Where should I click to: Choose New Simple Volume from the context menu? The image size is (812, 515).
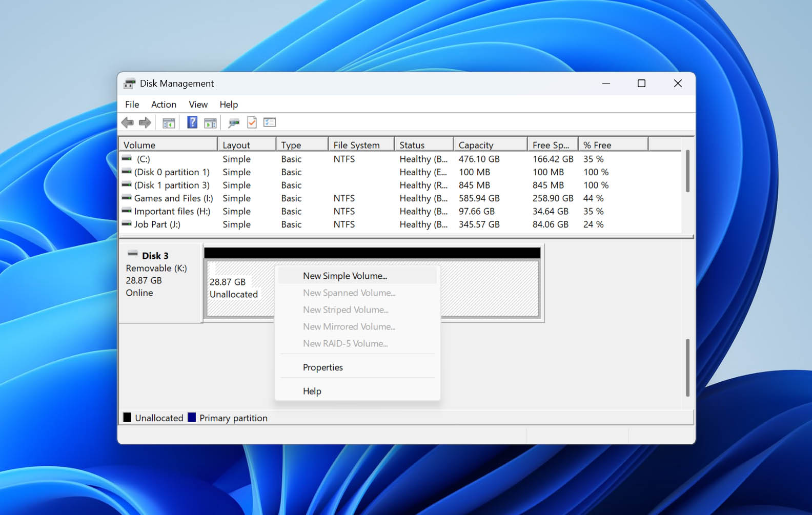(357, 276)
